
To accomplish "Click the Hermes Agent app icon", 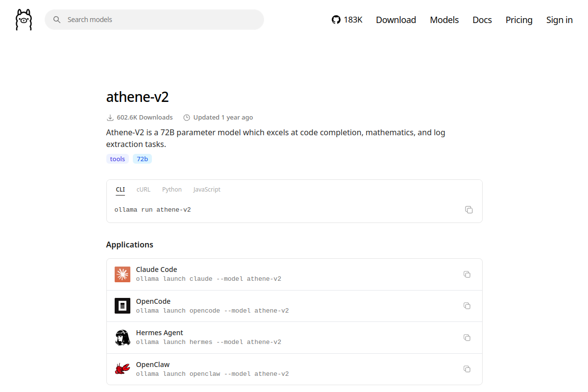I will [122, 338].
